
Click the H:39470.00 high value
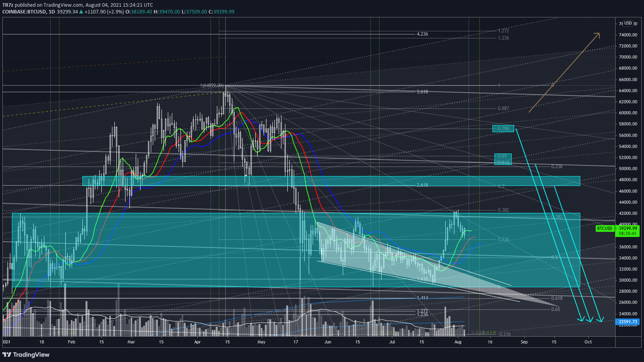pyautogui.click(x=167, y=11)
